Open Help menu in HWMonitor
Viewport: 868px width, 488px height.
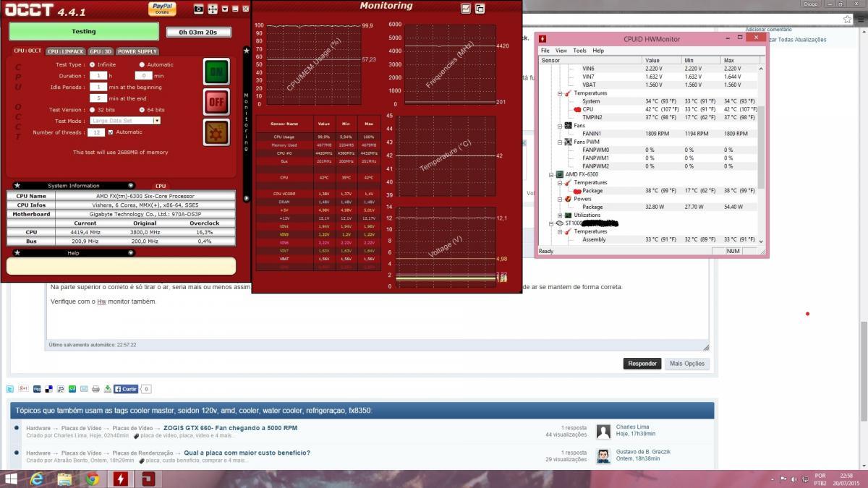click(598, 51)
